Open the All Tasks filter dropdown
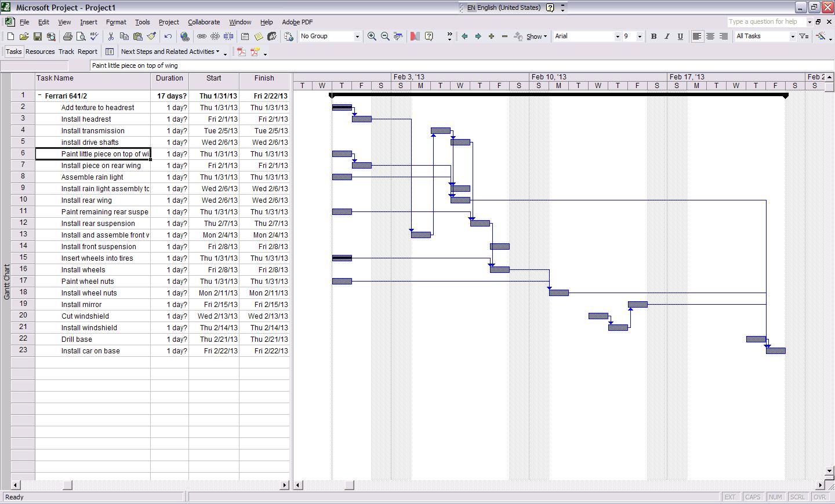 click(x=793, y=36)
